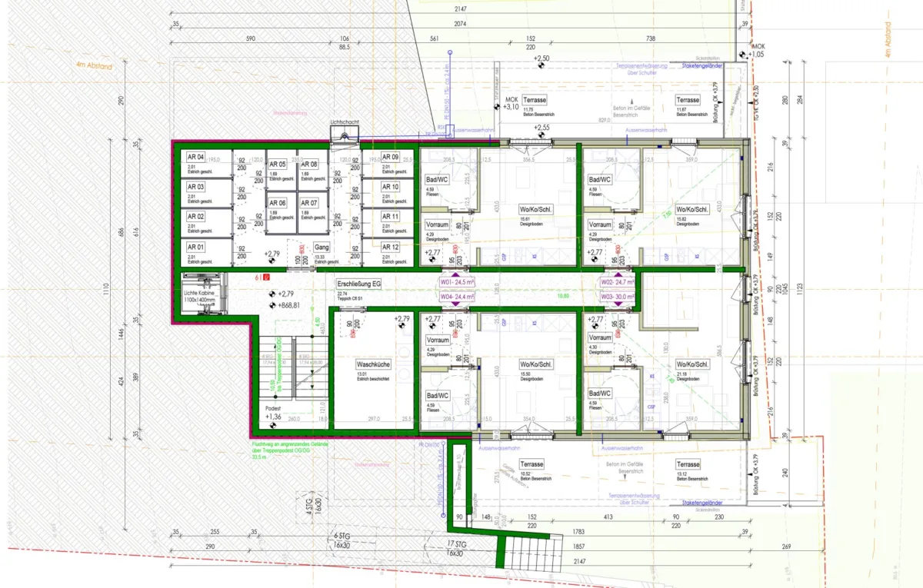Select the AR 12 room label
This screenshot has width=923, height=588.
click(391, 247)
